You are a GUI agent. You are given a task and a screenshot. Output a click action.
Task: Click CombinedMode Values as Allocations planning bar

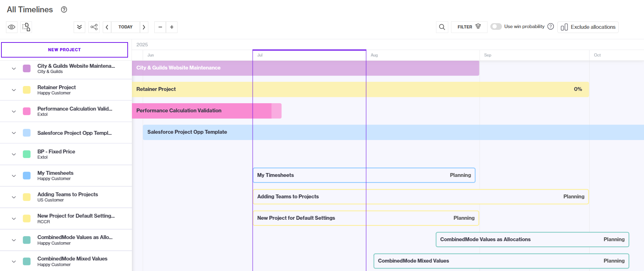click(532, 239)
